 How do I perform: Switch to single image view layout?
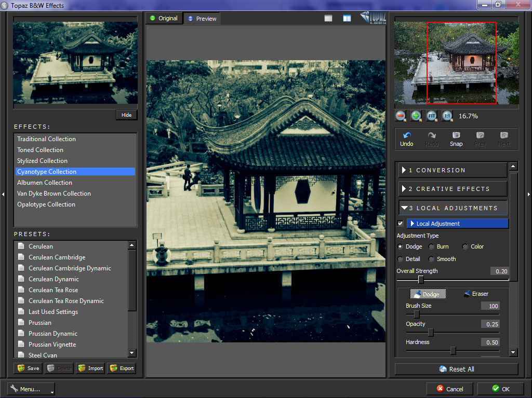click(328, 18)
